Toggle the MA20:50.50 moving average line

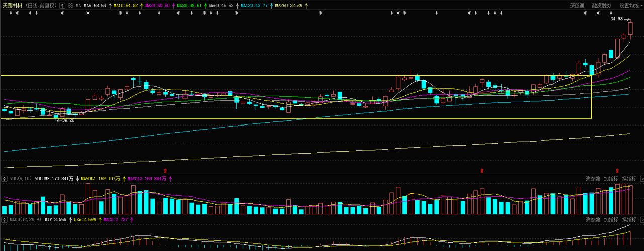point(157,6)
